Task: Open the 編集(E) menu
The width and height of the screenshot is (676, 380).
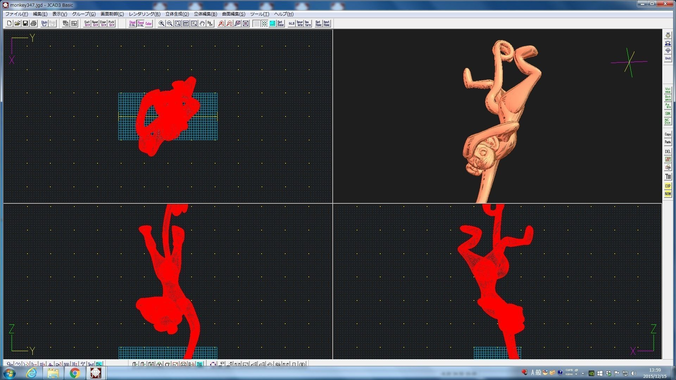Action: pyautogui.click(x=40, y=14)
